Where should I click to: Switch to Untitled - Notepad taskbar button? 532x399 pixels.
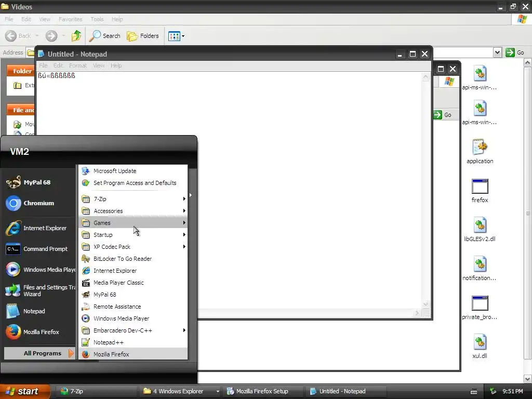click(346, 391)
